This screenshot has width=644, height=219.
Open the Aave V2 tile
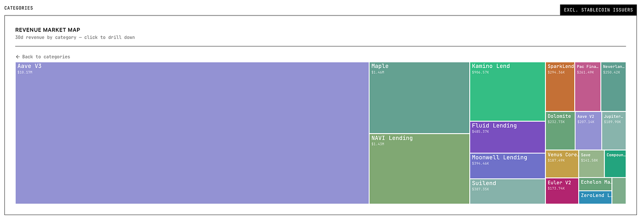click(x=588, y=131)
